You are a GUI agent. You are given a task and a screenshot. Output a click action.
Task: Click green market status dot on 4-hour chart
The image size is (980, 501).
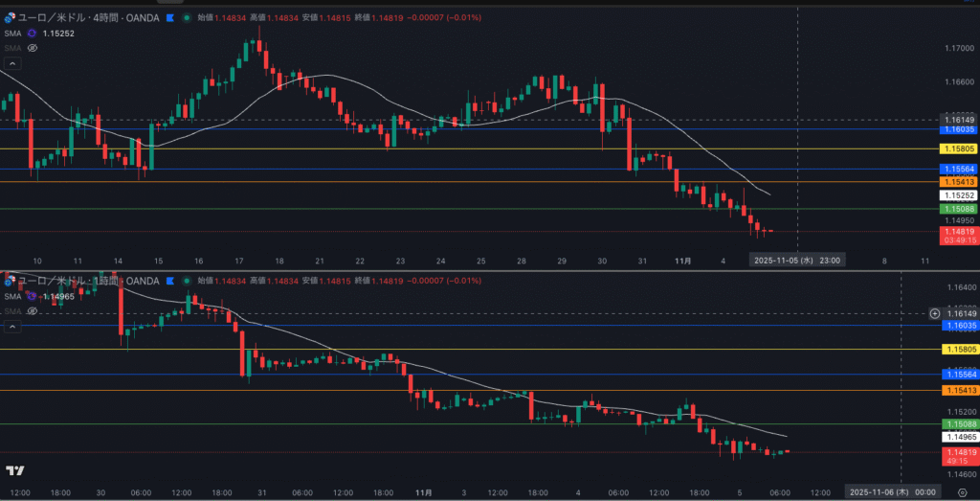[186, 17]
